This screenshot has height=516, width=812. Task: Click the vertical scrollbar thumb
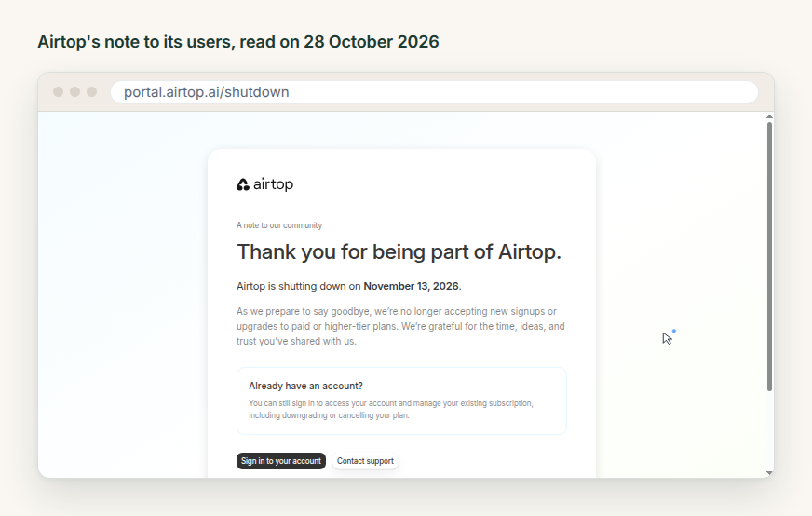pyautogui.click(x=769, y=256)
